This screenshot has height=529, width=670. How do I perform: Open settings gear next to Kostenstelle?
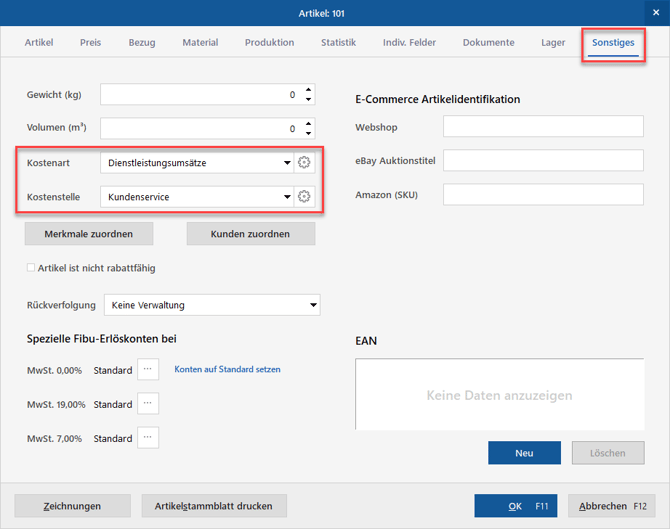coord(305,197)
